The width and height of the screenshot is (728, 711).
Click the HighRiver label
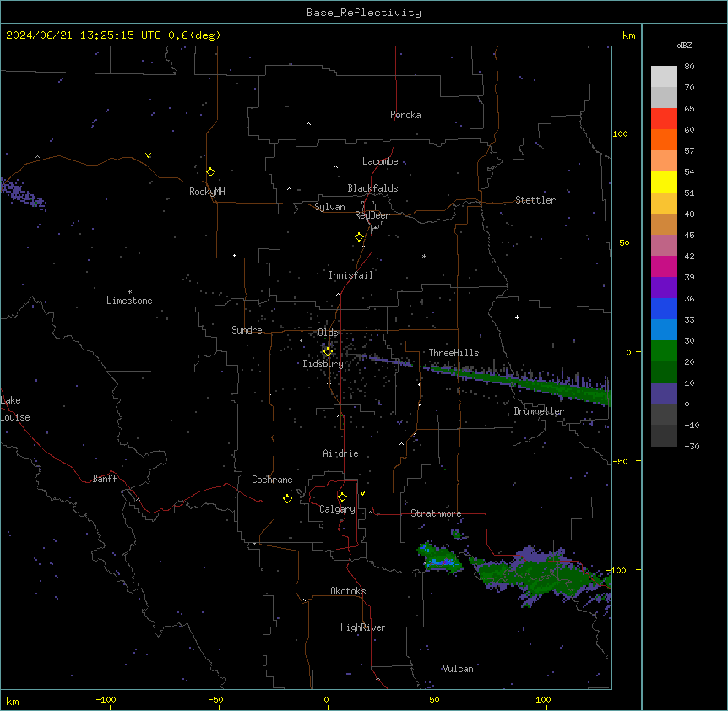[x=363, y=627]
